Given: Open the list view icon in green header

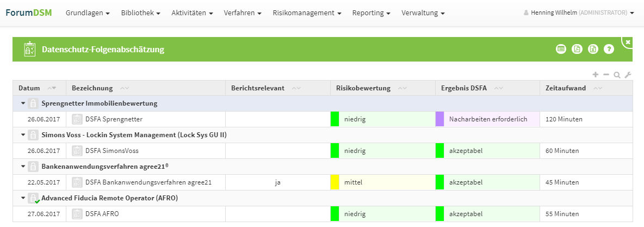Looking at the screenshot, I should 561,50.
